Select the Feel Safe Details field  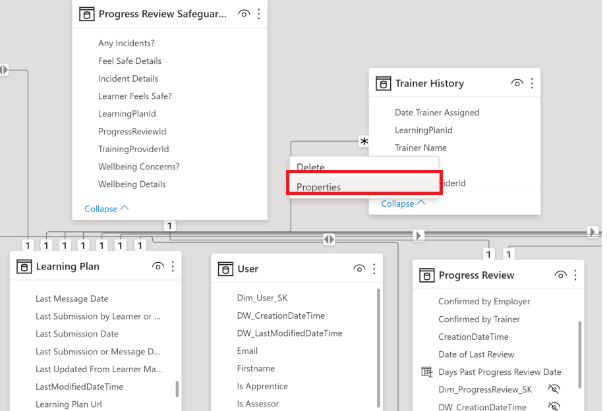point(130,61)
